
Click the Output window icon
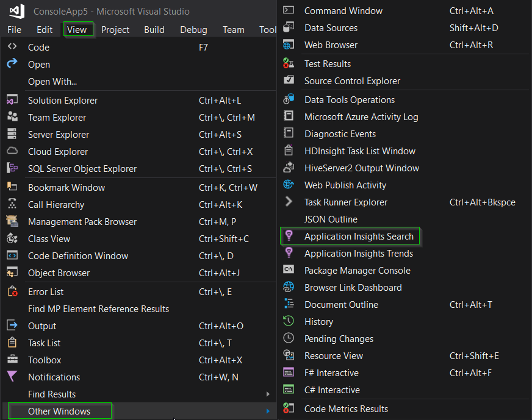12,325
